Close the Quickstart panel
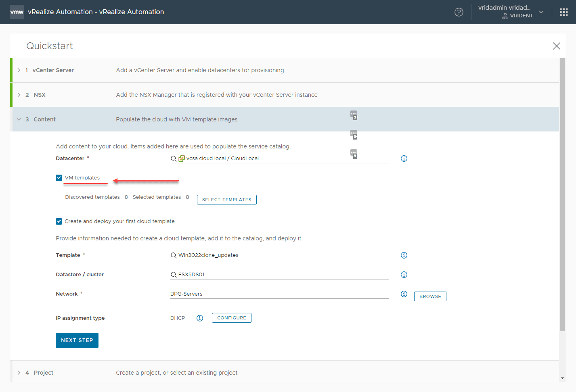Viewport: 576px width, 392px height. point(557,46)
